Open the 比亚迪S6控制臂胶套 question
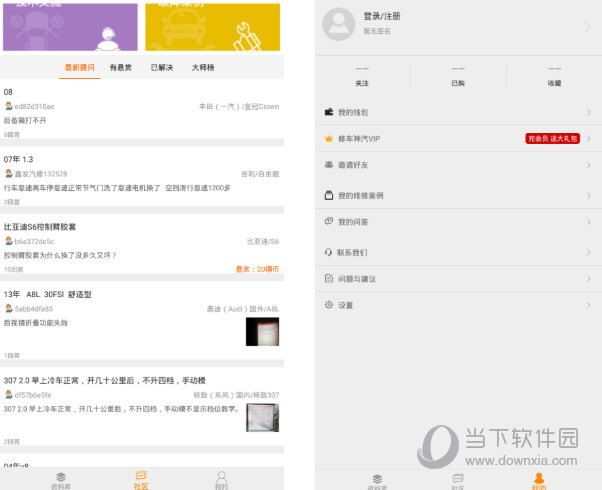602x490 pixels. 40,227
